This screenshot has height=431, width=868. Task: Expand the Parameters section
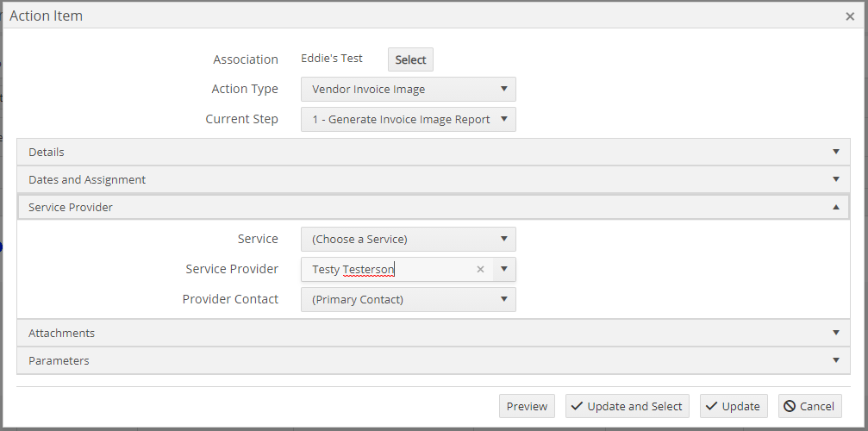click(434, 360)
